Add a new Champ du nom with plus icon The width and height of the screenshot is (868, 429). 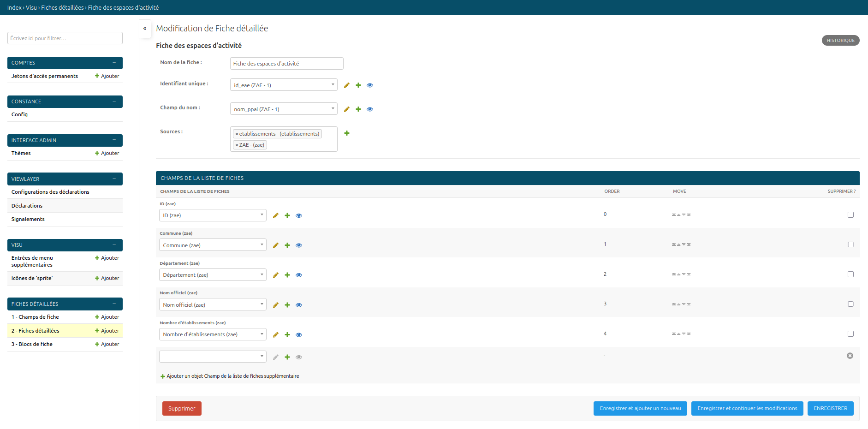[x=358, y=109]
